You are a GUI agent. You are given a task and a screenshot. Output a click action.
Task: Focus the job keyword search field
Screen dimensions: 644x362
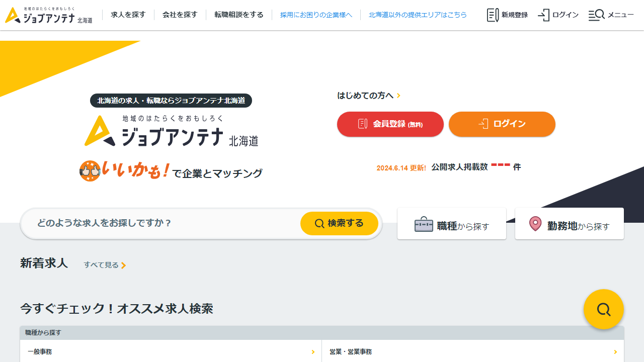click(161, 223)
